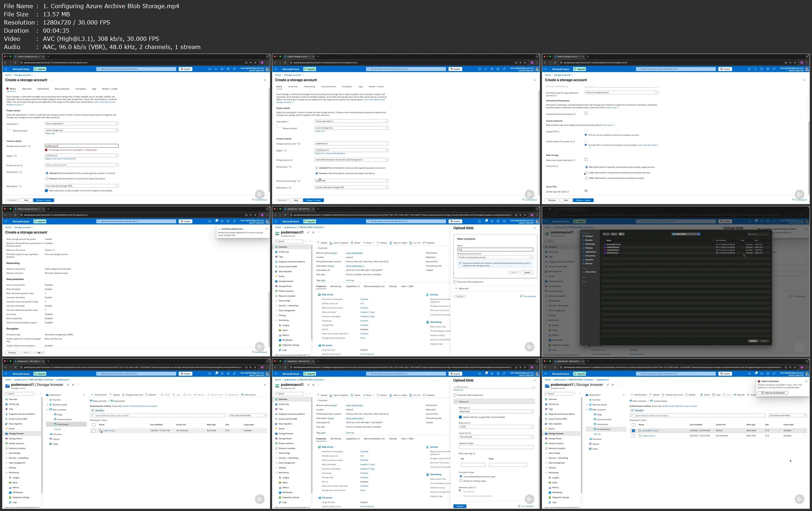Open Diagnose and solve problems in Edit columns frame
The width and height of the screenshot is (812, 511).
coord(20,414)
